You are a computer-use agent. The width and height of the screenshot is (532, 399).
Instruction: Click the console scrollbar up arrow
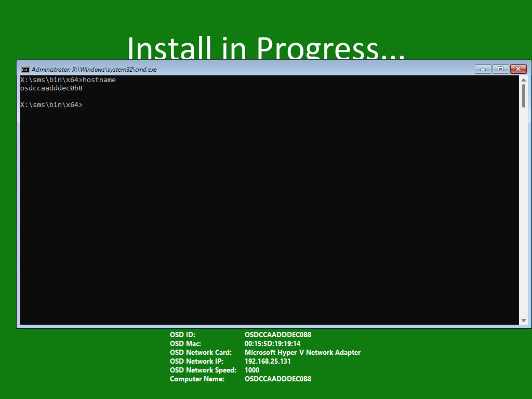coord(524,80)
